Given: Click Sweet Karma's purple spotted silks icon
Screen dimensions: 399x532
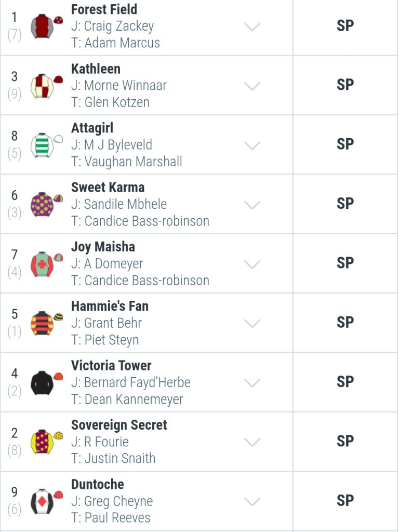Looking at the screenshot, I should (x=46, y=204).
